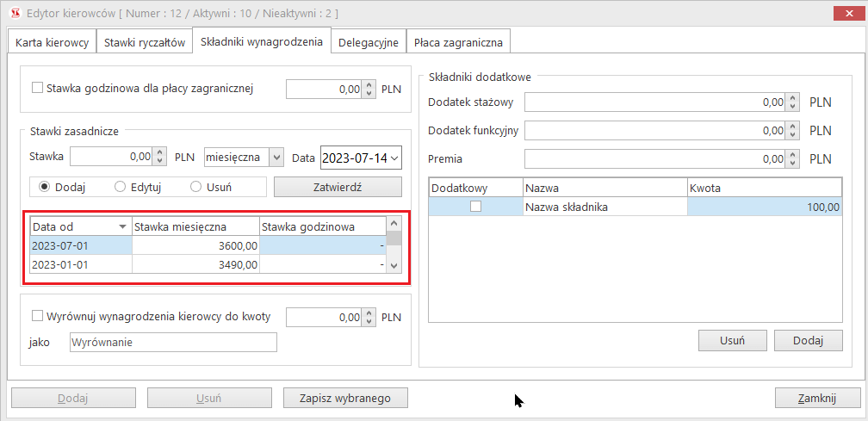Adjust the foreign pay hourly rate spinner
Viewport: 868px width, 421px height.
point(369,89)
